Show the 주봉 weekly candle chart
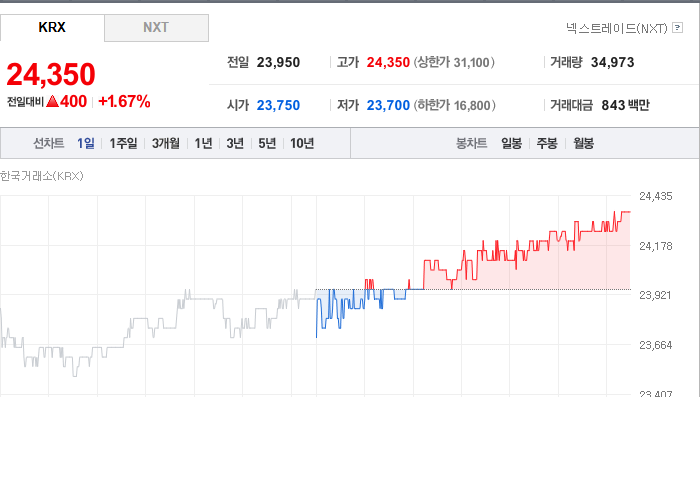Image resolution: width=700 pixels, height=490 pixels. tap(547, 143)
